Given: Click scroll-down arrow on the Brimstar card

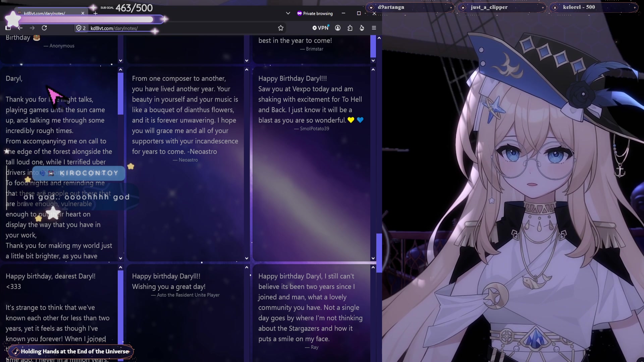Looking at the screenshot, I should 373,61.
